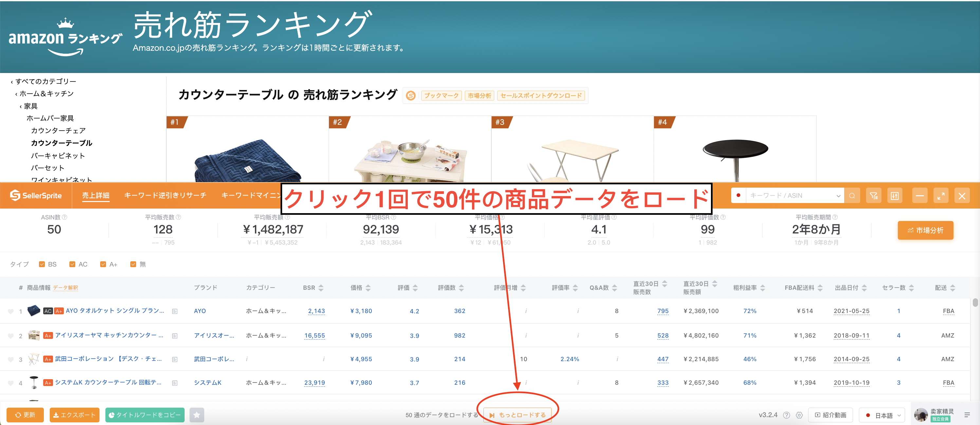Open AYO brand link in first row
The height and width of the screenshot is (425, 980).
[200, 311]
